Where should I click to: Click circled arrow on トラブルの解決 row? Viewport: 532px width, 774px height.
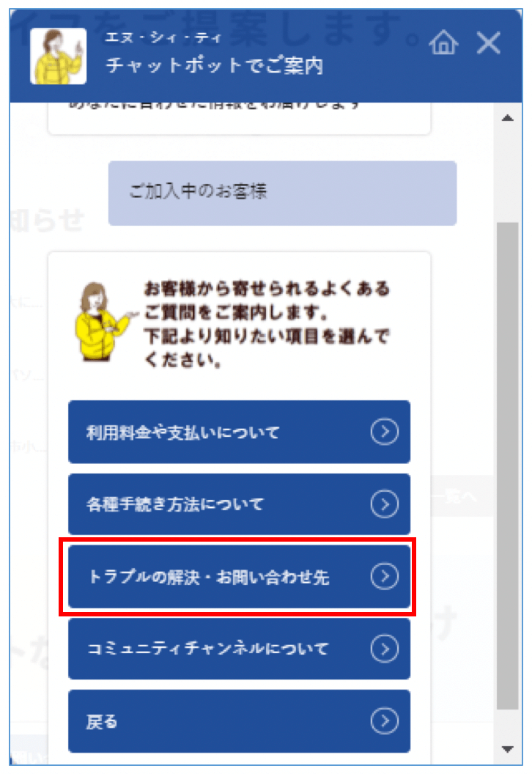tap(385, 576)
